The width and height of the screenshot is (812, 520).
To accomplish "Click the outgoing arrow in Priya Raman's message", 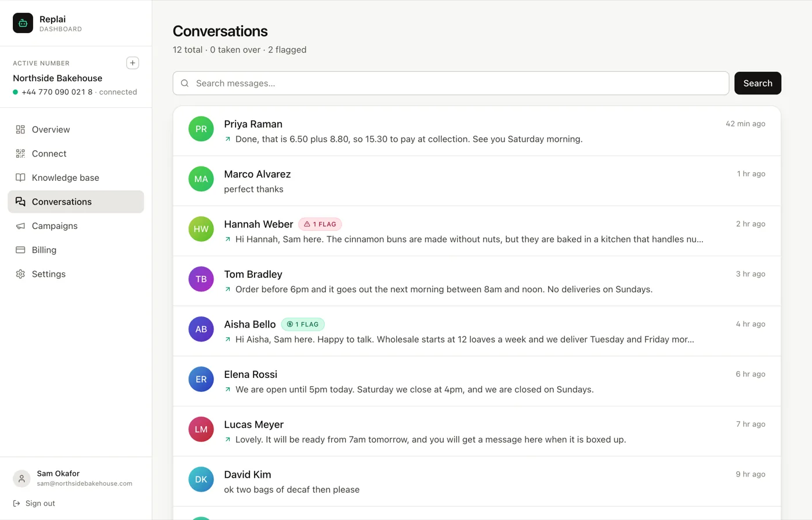I will (228, 139).
